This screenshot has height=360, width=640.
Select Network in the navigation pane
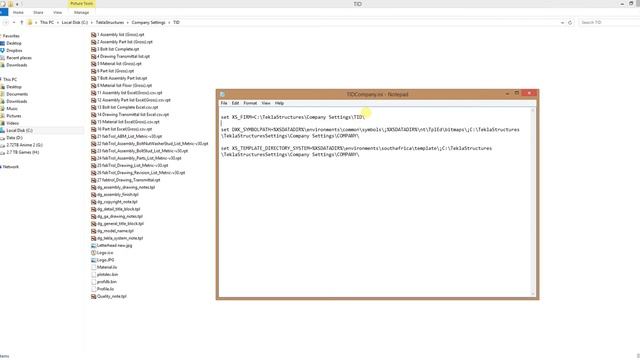click(x=11, y=167)
